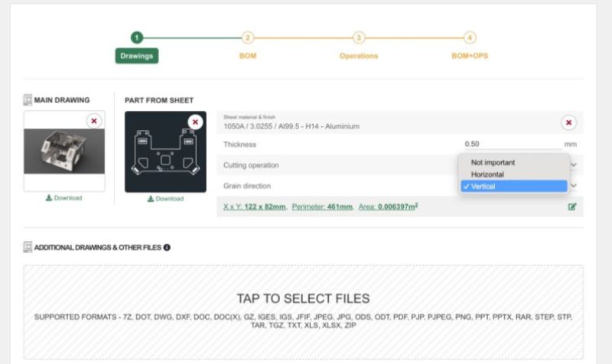Viewport: 612px width, 364px height.
Task: Remove the part from sheet thumbnail
Action: point(195,122)
